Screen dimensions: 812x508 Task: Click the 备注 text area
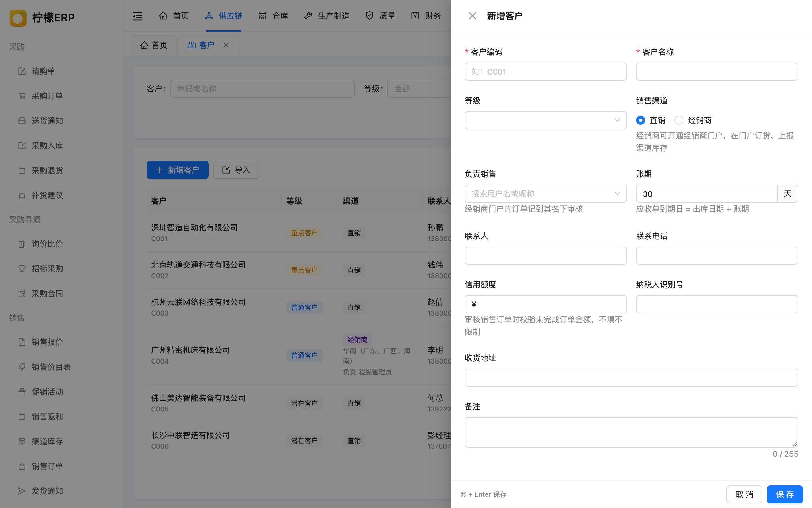click(631, 432)
